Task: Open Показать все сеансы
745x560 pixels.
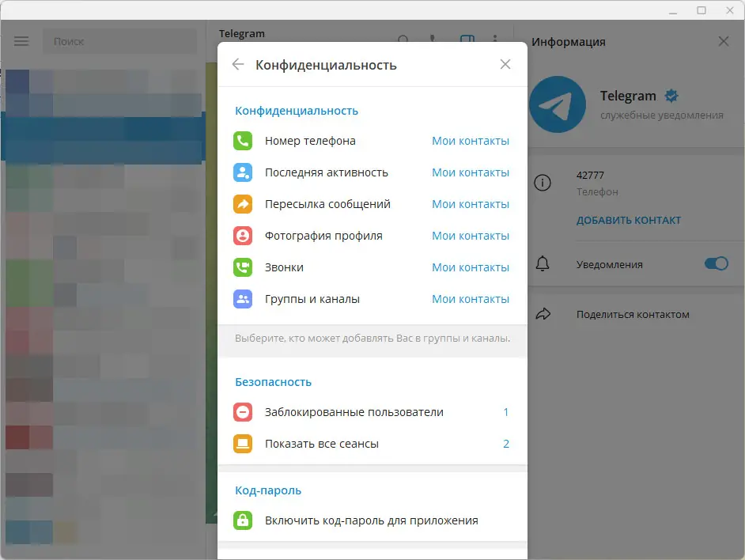Action: [372, 444]
